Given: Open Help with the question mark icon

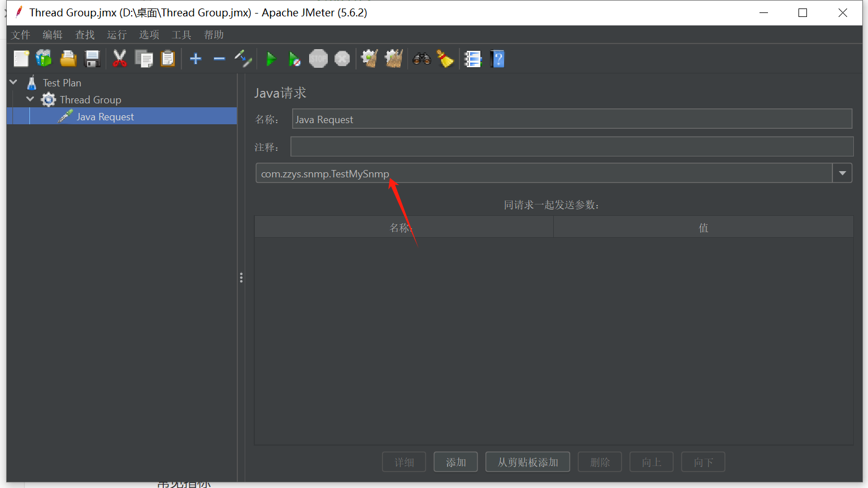Looking at the screenshot, I should coord(497,59).
